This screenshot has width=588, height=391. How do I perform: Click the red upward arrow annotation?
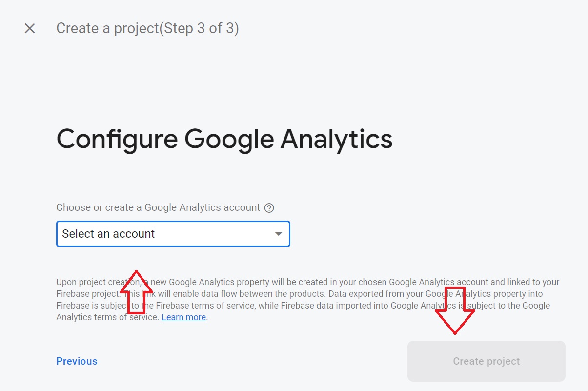pyautogui.click(x=137, y=291)
